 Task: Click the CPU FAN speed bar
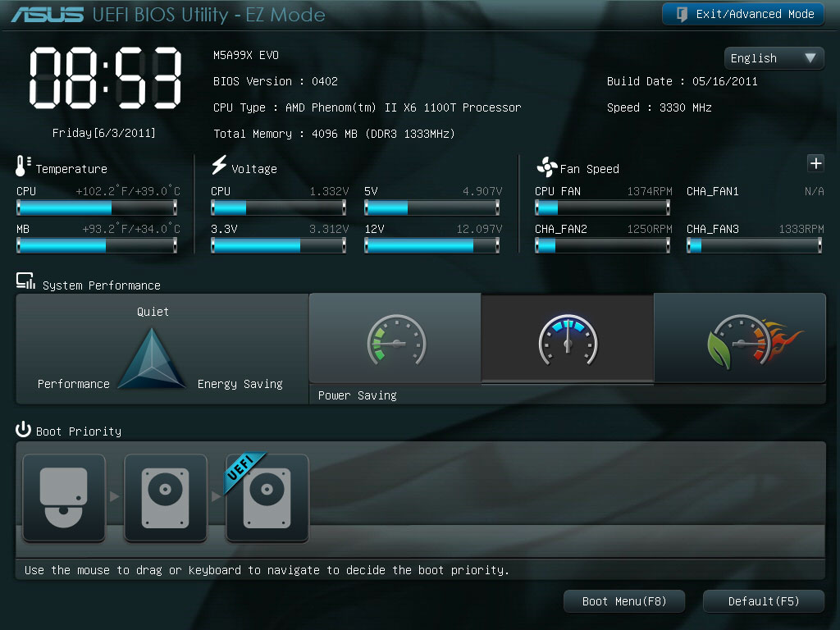(x=603, y=208)
